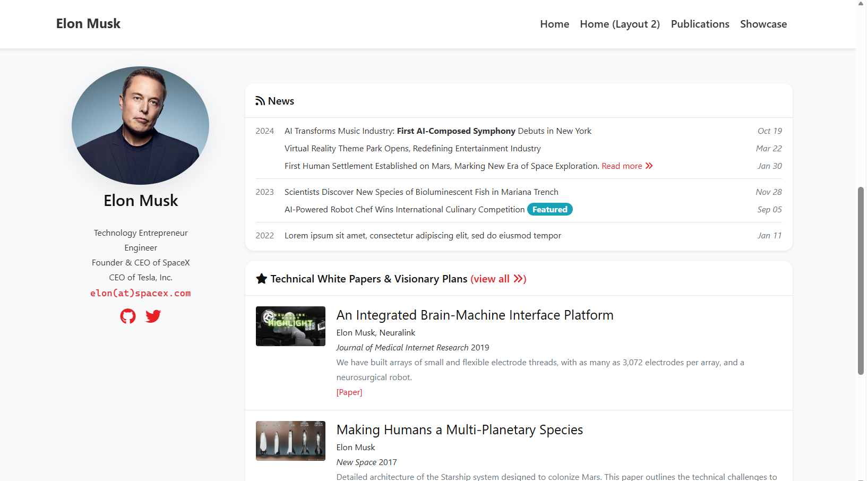Click the vertical page scrollbar thumb
This screenshot has width=868, height=481.
[861, 280]
